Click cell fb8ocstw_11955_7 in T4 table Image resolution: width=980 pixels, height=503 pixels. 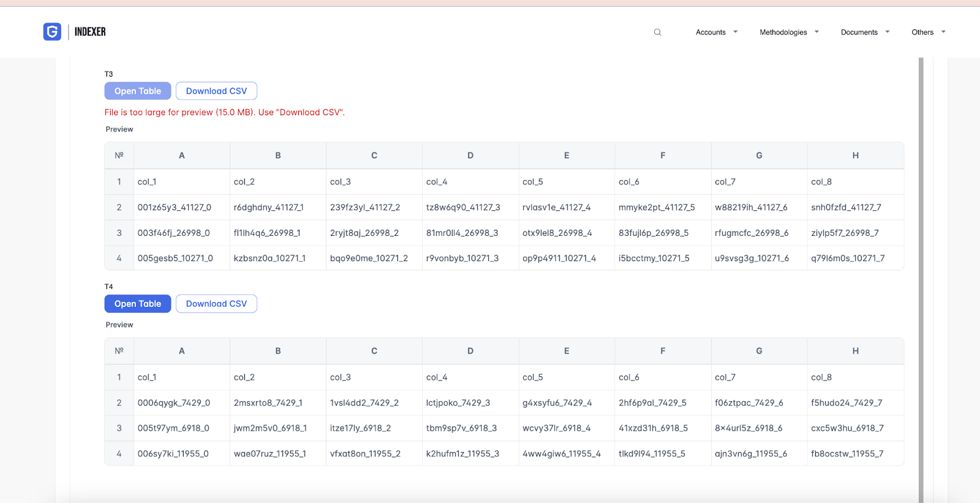847,454
